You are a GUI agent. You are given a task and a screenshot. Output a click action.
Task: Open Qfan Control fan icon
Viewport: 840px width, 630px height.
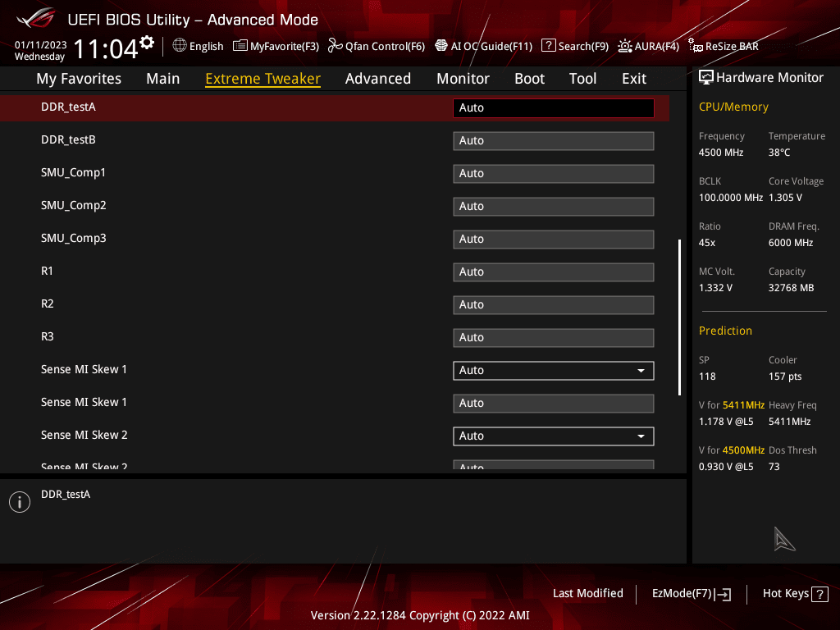tap(335, 46)
